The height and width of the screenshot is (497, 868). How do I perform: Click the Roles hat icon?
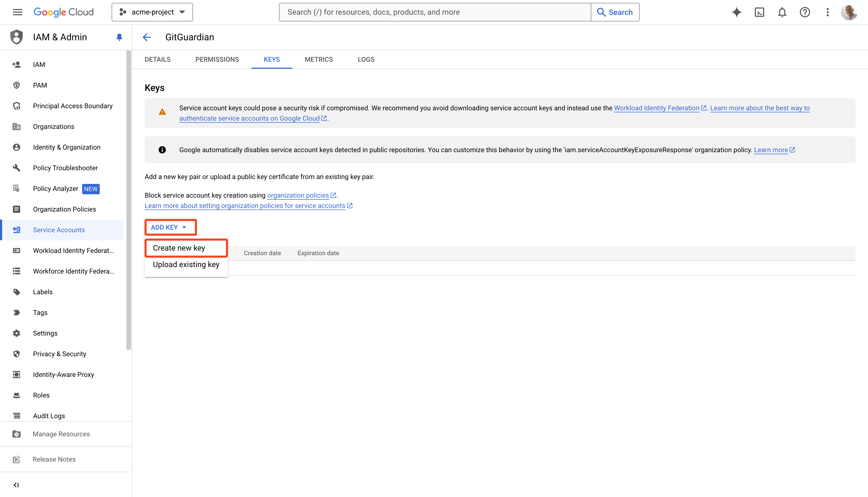[16, 395]
